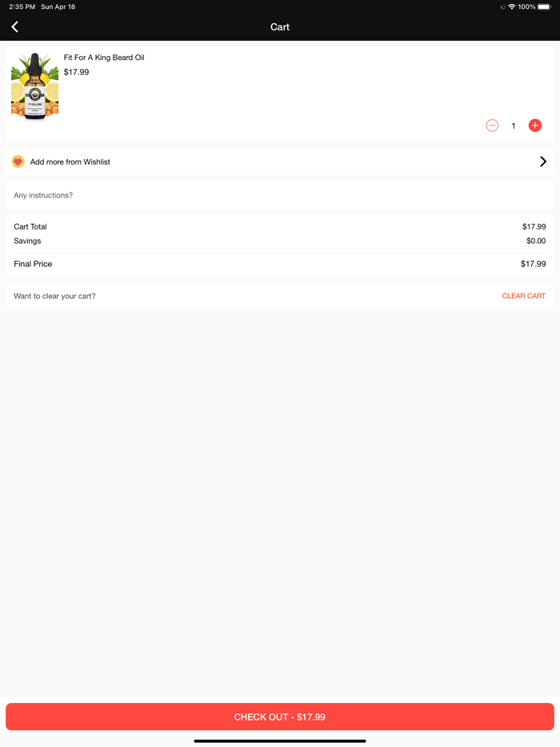Tap the Savings row
This screenshot has height=747, width=560.
tap(280, 241)
